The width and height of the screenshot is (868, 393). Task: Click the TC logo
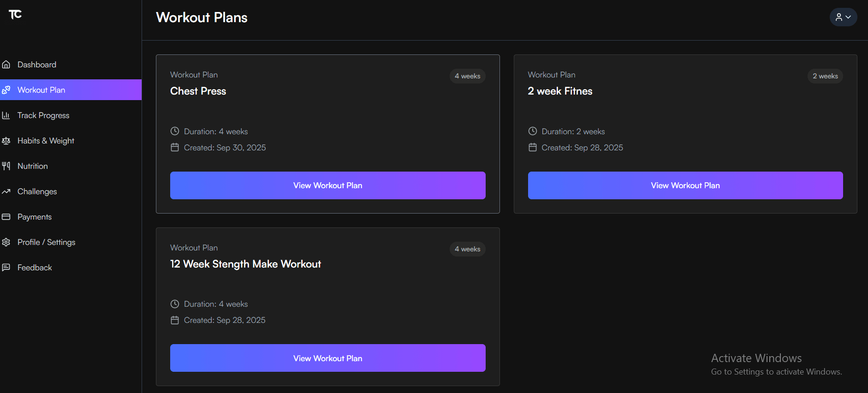pyautogui.click(x=16, y=14)
